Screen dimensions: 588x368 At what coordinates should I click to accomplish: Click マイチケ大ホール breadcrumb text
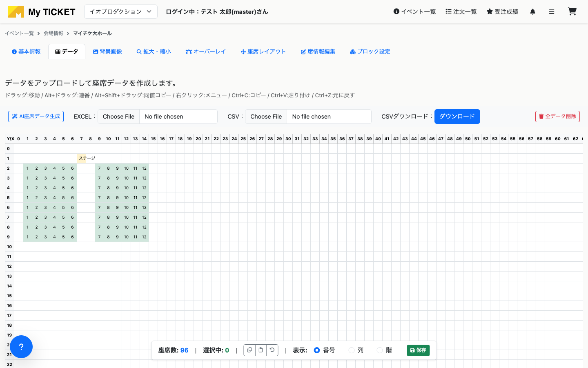92,33
